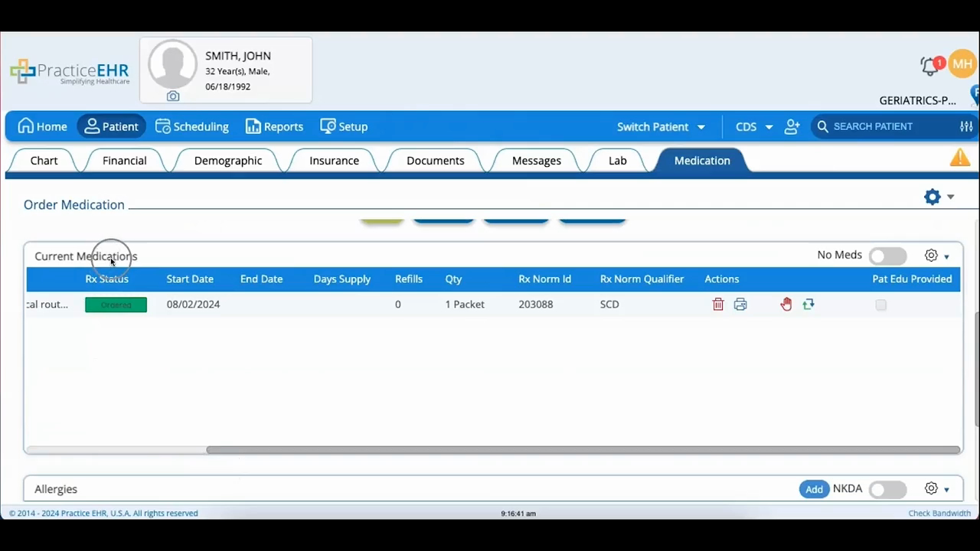Delete medication with trash icon

pyautogui.click(x=718, y=305)
